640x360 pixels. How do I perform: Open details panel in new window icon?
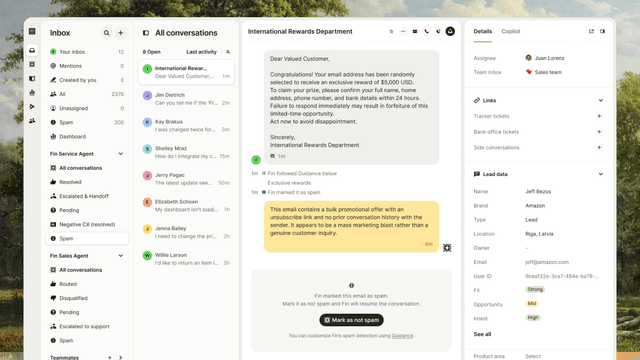591,31
